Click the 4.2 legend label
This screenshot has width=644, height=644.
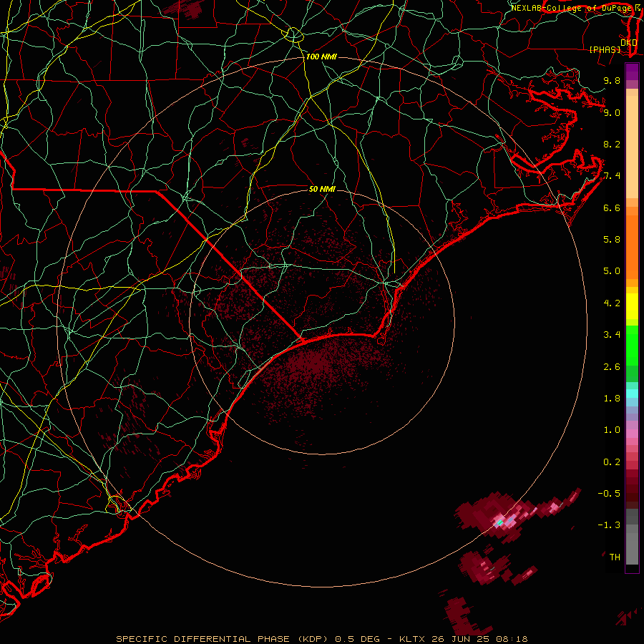[612, 303]
